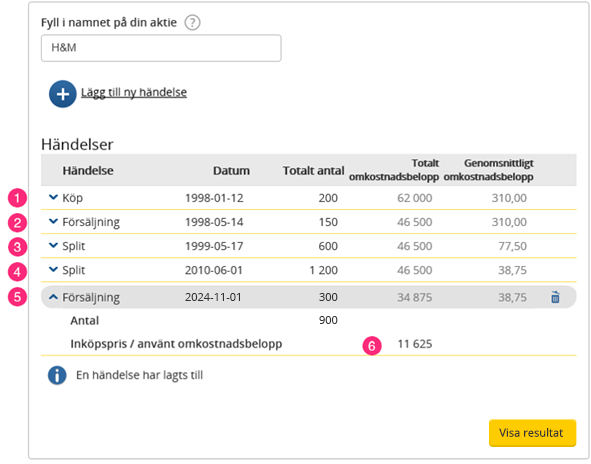The image size is (591, 464).
Task: Click the Genomsnittligt omkostnadsbelopp column header
Action: click(x=488, y=170)
